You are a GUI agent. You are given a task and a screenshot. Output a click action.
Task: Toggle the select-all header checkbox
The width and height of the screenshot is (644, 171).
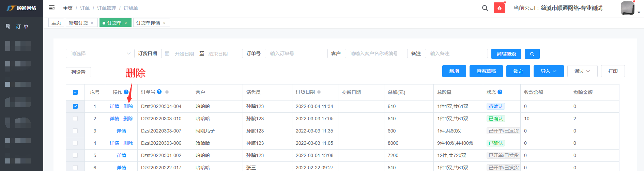75,92
